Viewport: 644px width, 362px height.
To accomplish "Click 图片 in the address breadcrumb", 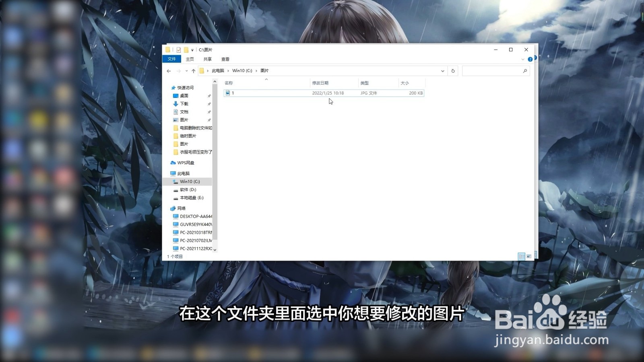I will coord(264,71).
